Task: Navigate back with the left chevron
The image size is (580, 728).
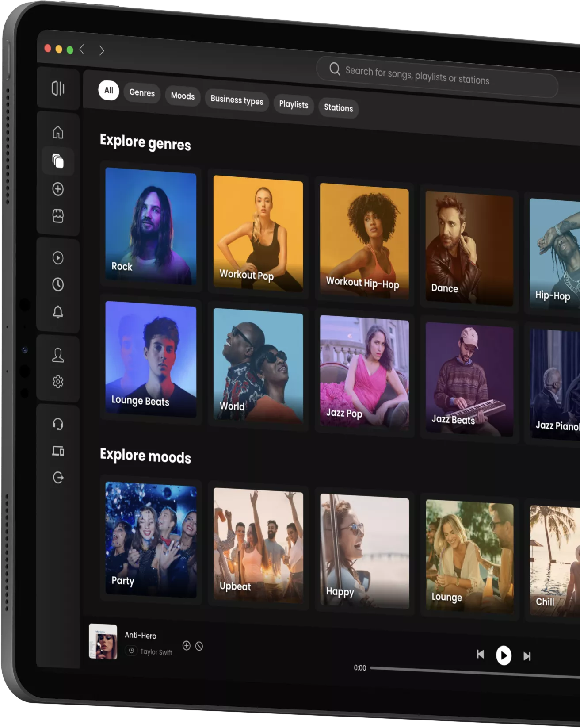Action: (82, 49)
